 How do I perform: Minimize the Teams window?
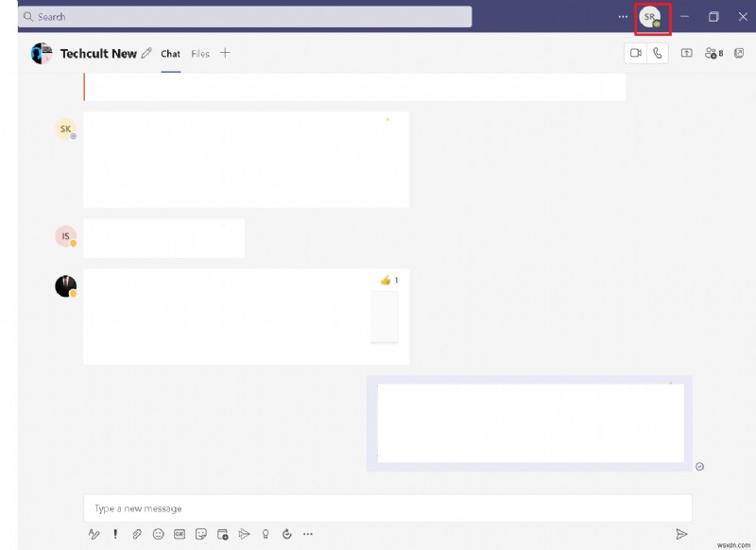(684, 17)
